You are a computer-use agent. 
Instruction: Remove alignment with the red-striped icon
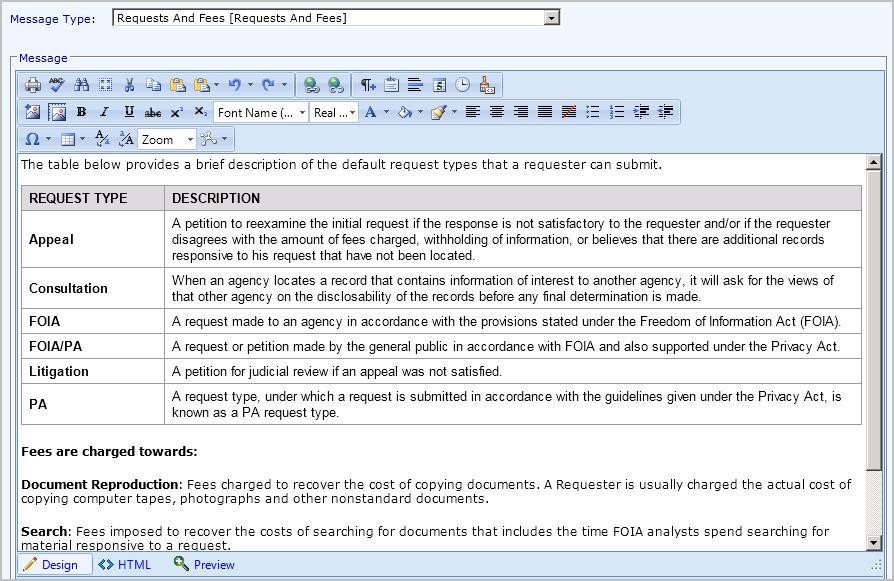coord(568,112)
